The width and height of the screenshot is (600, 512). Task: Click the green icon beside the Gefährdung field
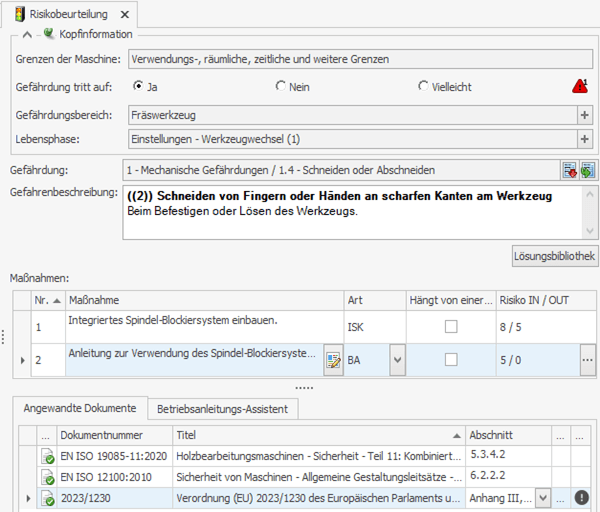(x=587, y=170)
